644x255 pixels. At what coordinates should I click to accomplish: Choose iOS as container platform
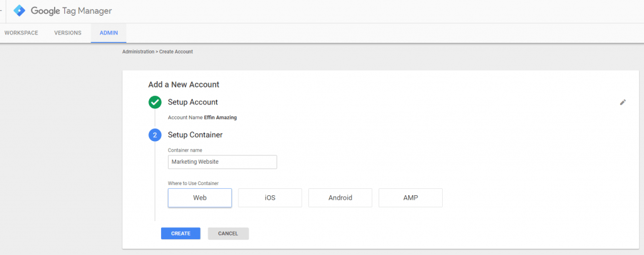270,198
